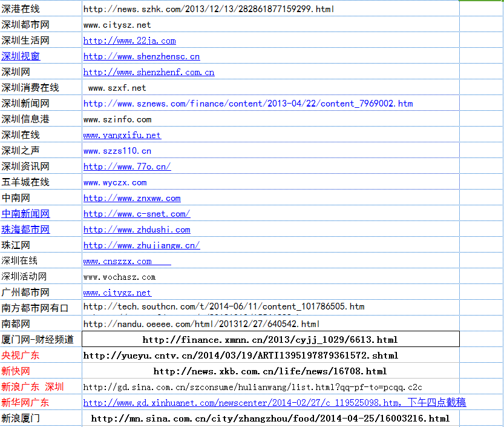Select the mn.sina.com.cn zhangzhou URL cell

point(270,419)
